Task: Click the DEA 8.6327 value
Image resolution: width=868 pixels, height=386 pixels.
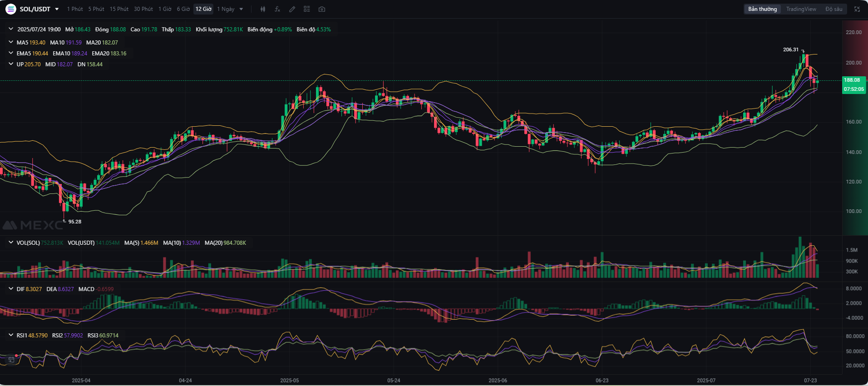Action: tap(60, 289)
